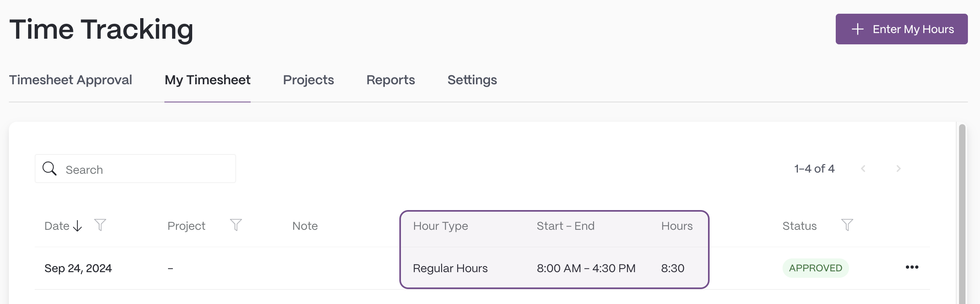Click the magnifying glass search icon

[50, 169]
